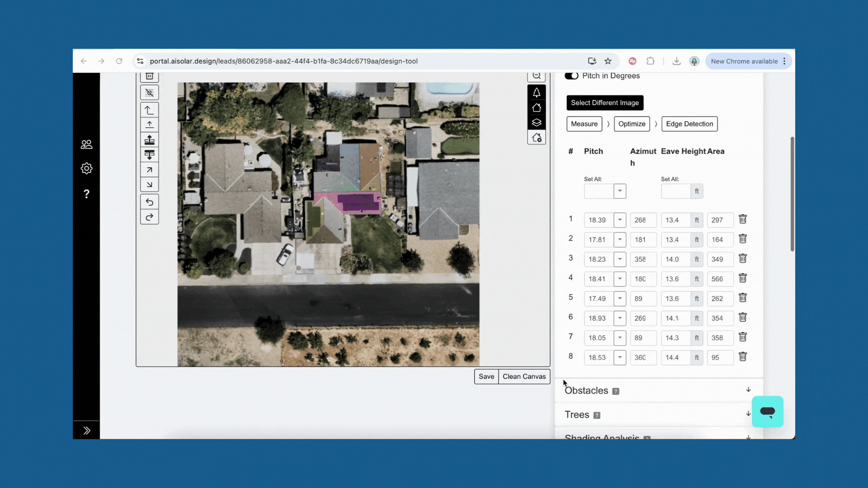Open pitch dropdown for row 7
This screenshot has width=868, height=488.
pos(620,338)
